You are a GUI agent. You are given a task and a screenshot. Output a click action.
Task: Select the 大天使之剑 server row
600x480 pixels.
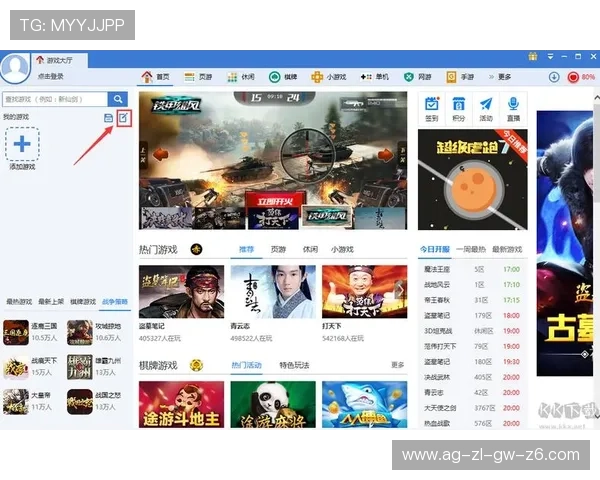click(472, 408)
